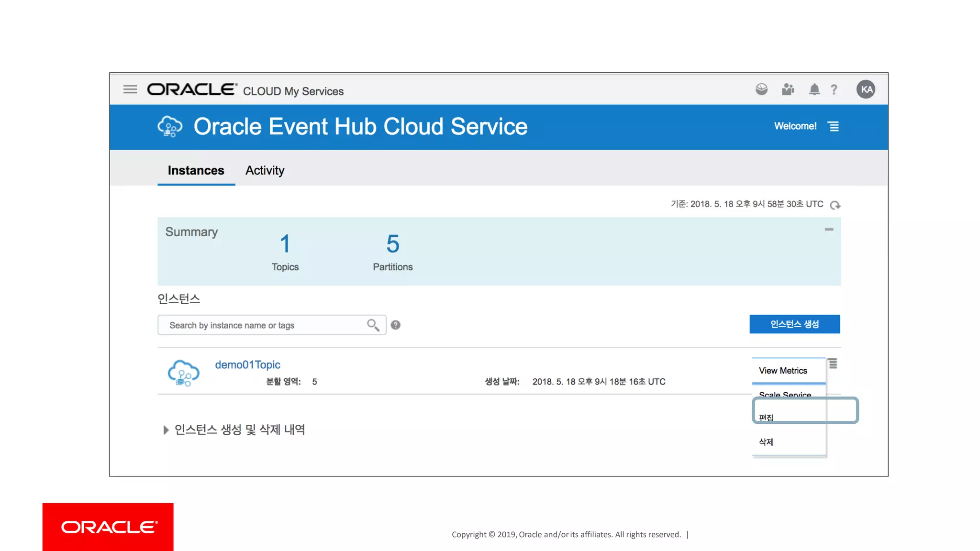This screenshot has width=980, height=551.
Task: Refresh the page timestamp
Action: click(835, 205)
